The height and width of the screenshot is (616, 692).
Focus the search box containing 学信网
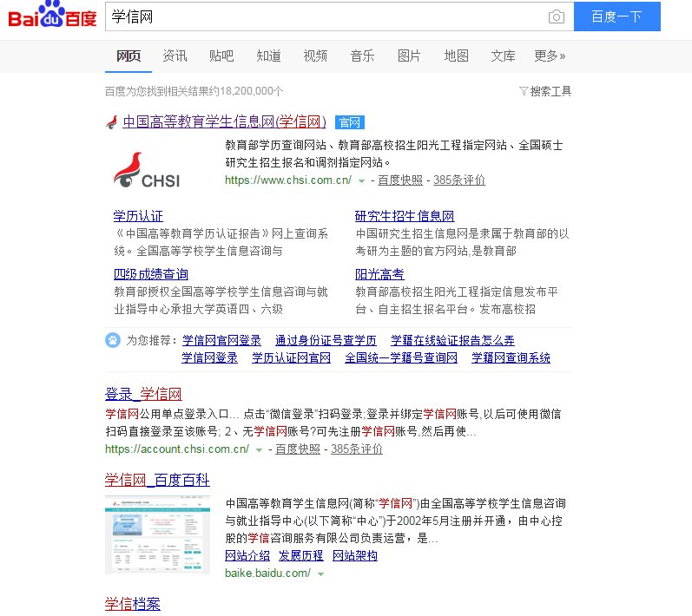tap(339, 16)
